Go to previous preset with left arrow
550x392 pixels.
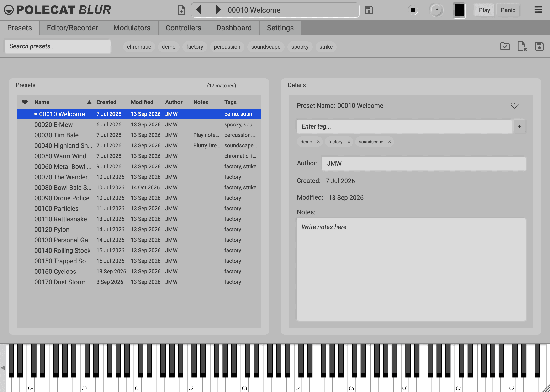(x=198, y=10)
